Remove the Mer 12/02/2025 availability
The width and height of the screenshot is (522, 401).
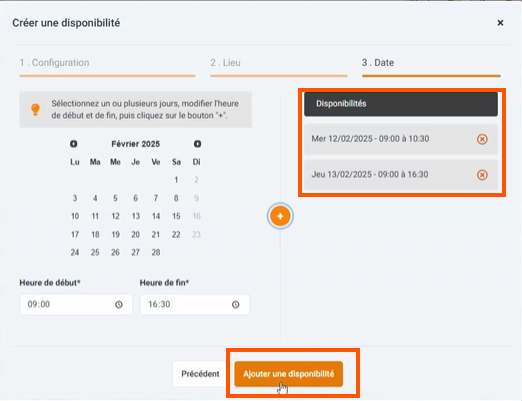[x=482, y=139]
